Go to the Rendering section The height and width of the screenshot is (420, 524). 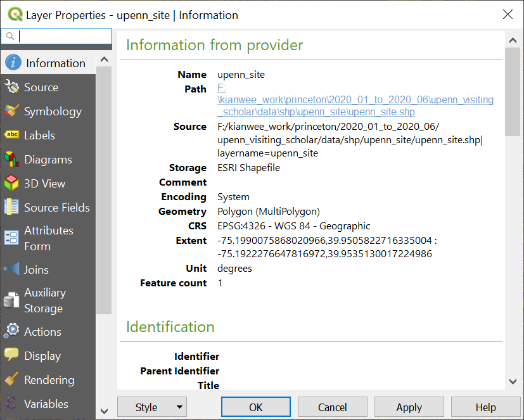(49, 380)
